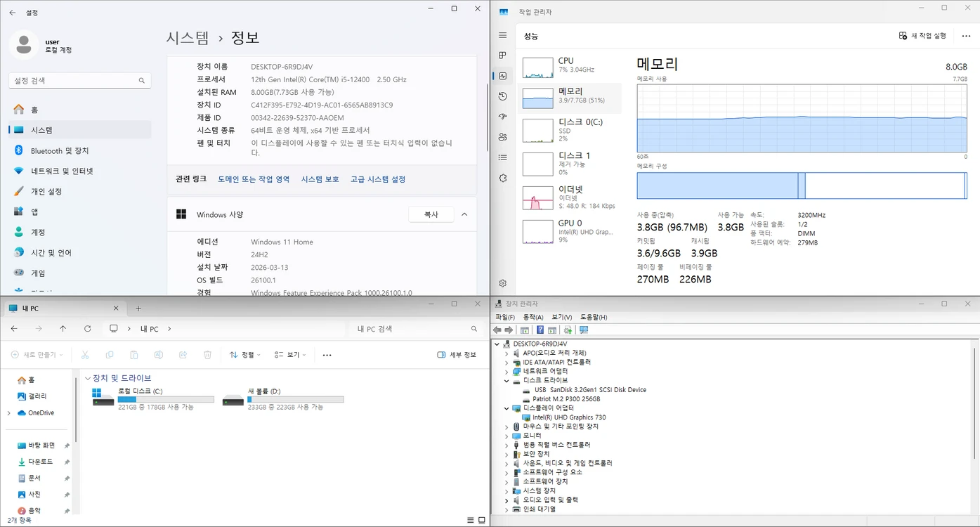Click Device Manager scan for hardware changes icon
The height and width of the screenshot is (527, 980).
coord(568,330)
